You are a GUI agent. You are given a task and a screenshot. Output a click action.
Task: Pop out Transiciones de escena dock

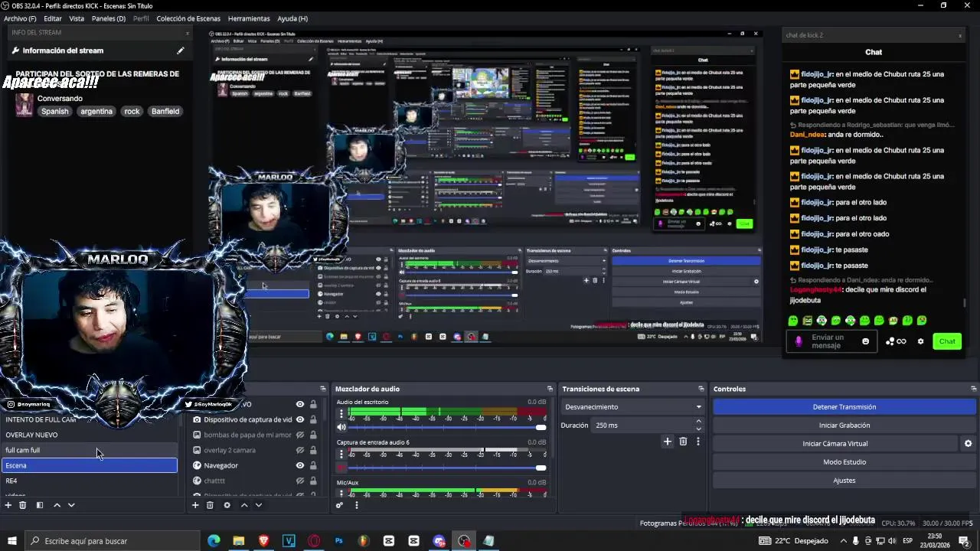[x=701, y=389]
